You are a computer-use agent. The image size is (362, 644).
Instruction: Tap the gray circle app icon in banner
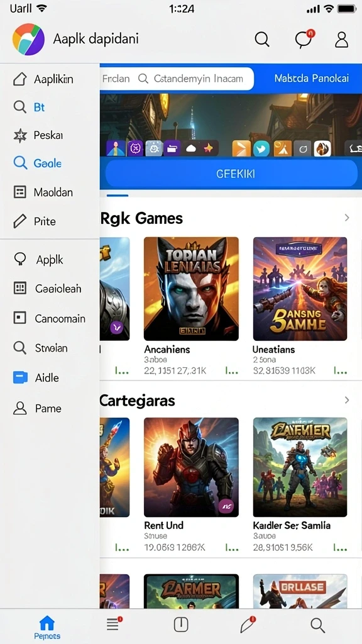click(x=302, y=148)
